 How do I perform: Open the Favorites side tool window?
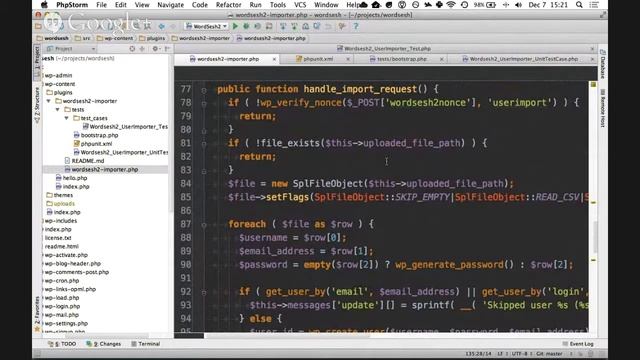tap(37, 313)
